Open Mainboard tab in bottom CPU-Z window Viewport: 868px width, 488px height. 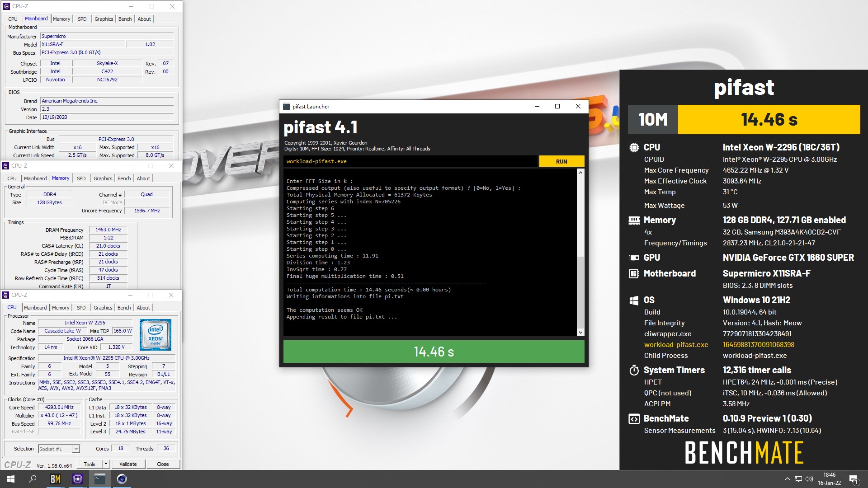(x=35, y=308)
